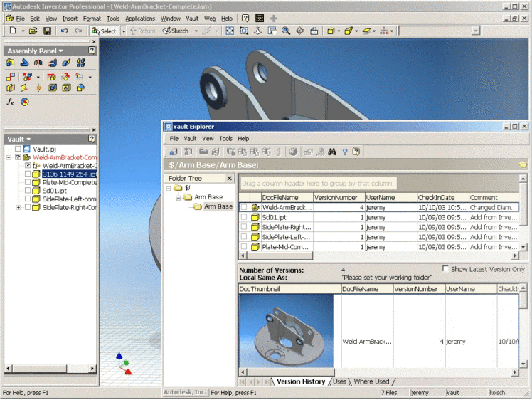Click the Mirror Components icon in Assembly Panel
Viewport: 532px width, 400px height.
click(x=38, y=63)
